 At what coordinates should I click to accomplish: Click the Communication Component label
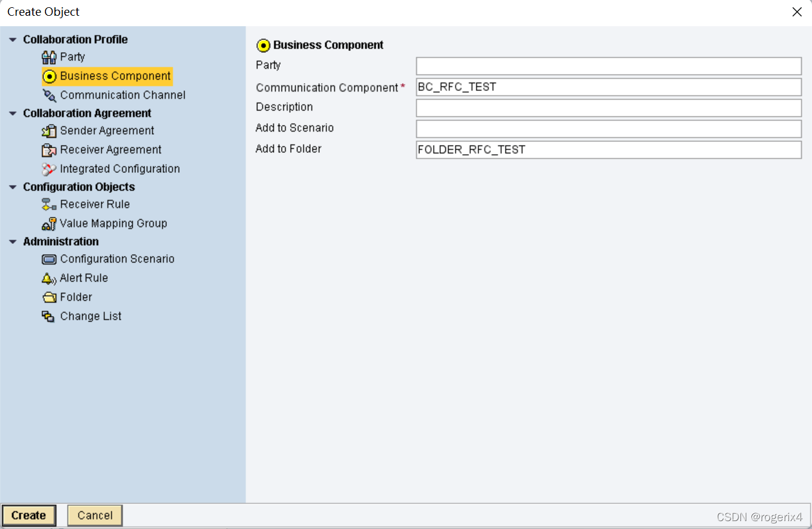point(327,88)
